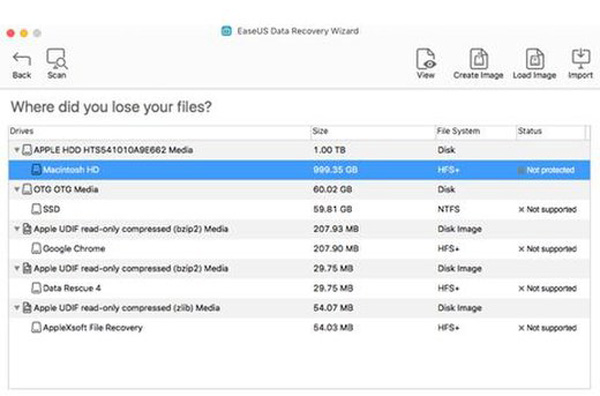Start a scan with the Scan icon
The image size is (600, 396).
click(x=57, y=59)
